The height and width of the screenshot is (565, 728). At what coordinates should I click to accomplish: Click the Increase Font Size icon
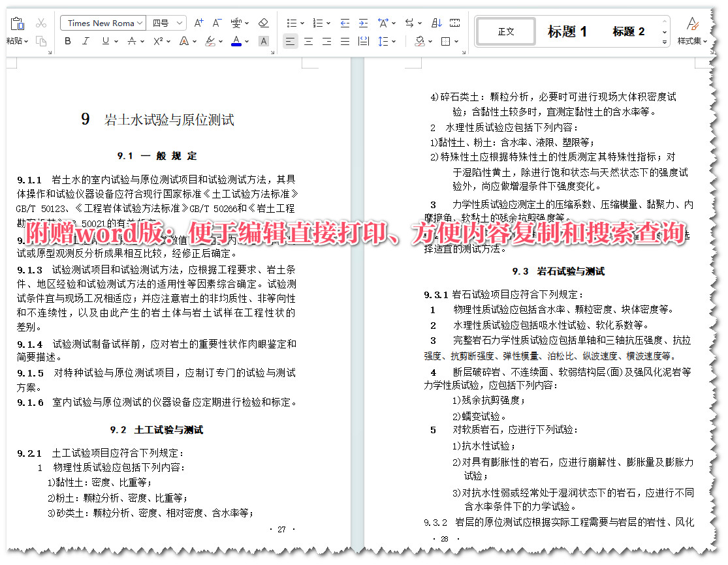[197, 23]
